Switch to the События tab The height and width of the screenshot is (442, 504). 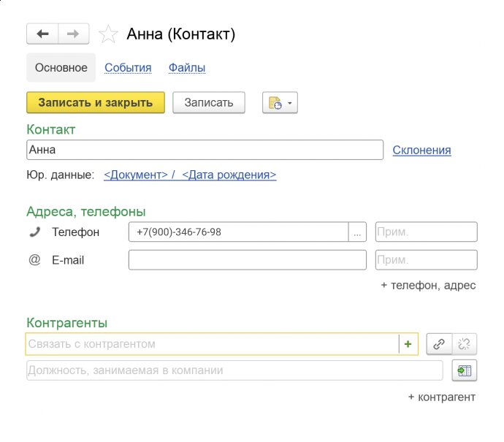click(128, 68)
